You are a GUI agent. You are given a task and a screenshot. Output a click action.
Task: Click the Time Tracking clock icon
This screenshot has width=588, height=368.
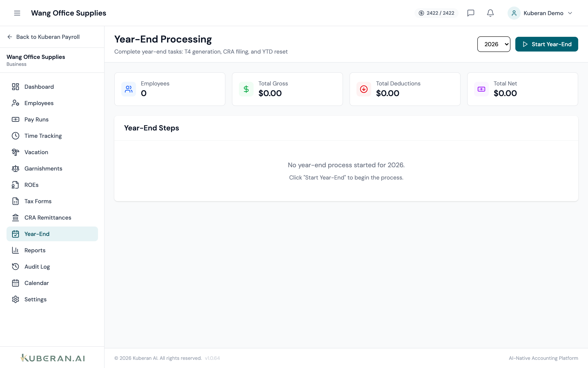click(16, 136)
